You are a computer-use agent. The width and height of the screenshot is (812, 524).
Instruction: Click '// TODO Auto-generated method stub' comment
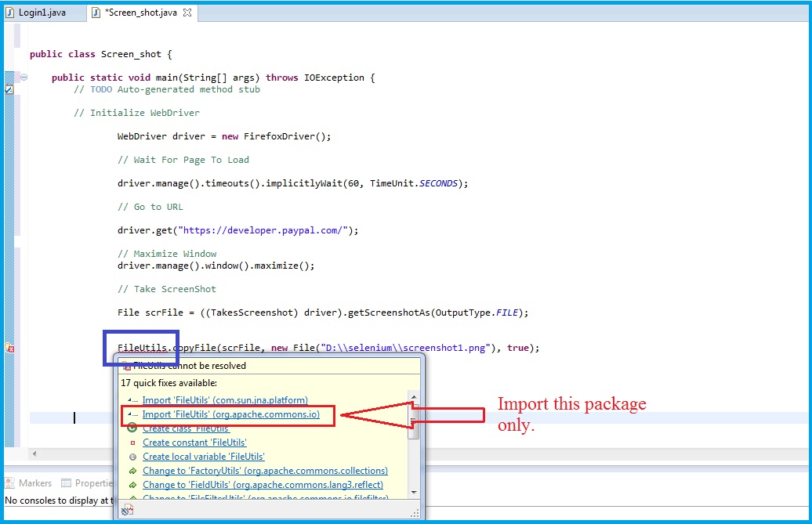(167, 89)
